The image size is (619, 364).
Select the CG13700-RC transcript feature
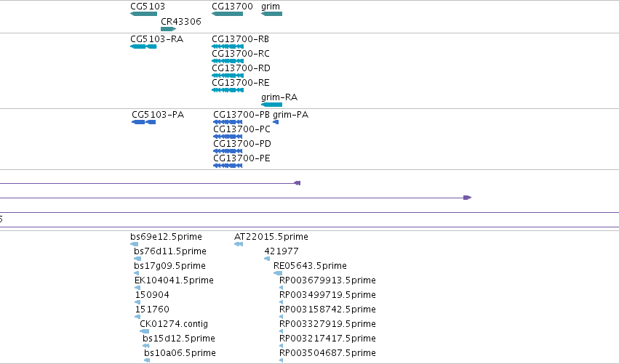coord(228,61)
